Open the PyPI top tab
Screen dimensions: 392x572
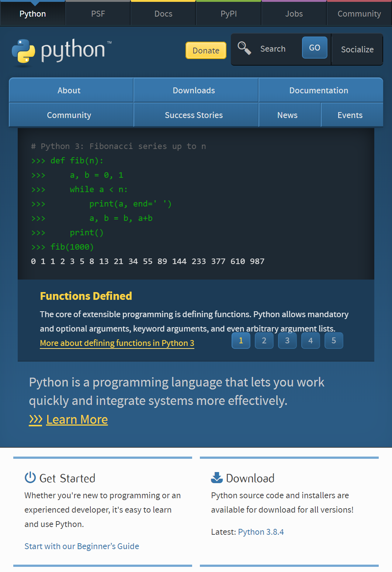229,14
